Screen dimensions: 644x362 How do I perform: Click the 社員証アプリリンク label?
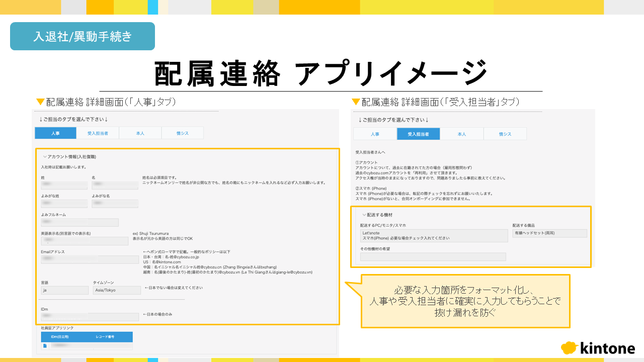click(57, 328)
